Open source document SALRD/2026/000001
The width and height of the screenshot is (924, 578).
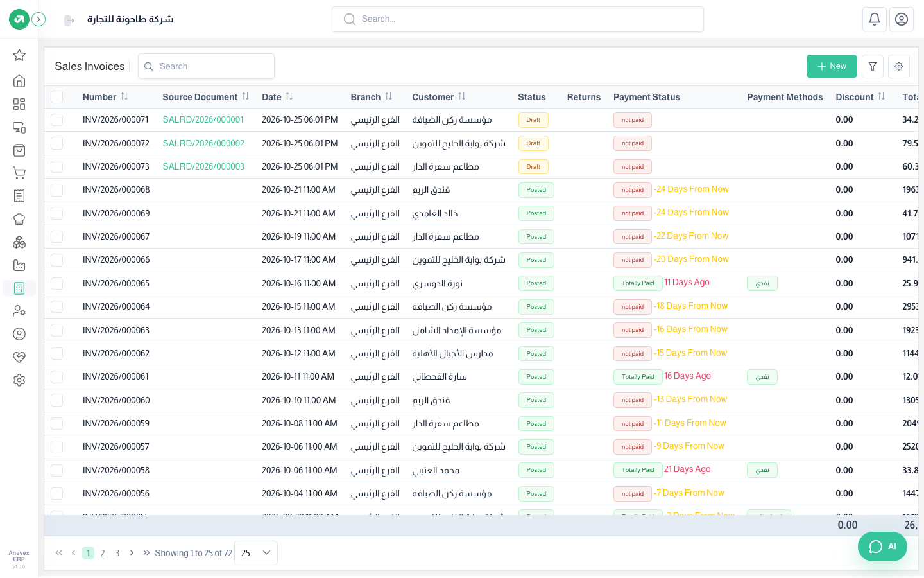point(203,120)
